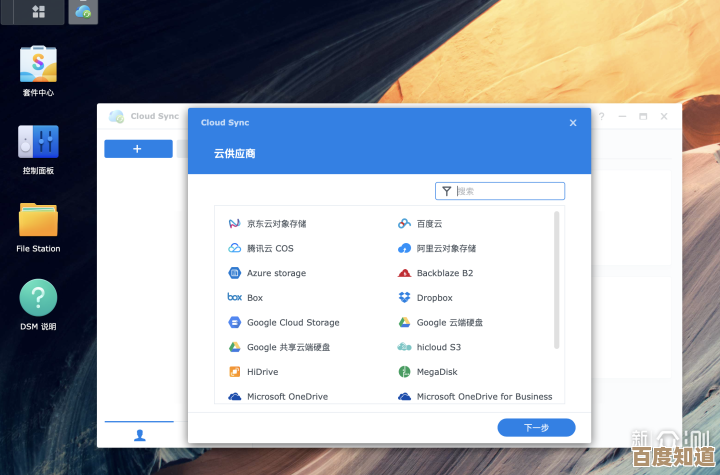
Task: Click the provider list scrollbar
Action: click(557, 260)
